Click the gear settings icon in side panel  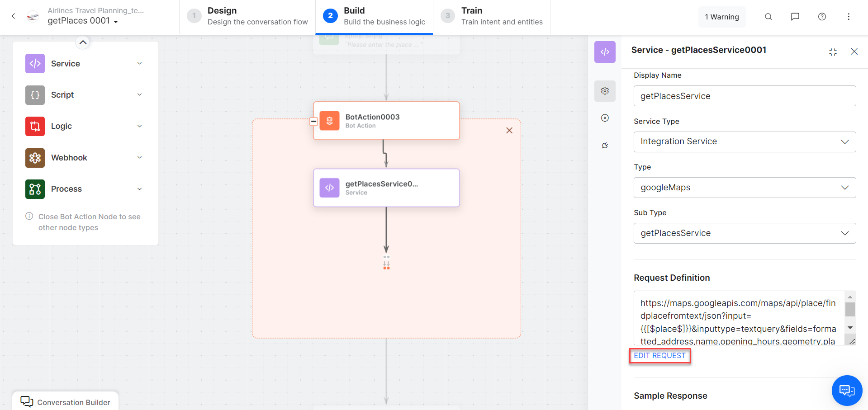(x=605, y=91)
